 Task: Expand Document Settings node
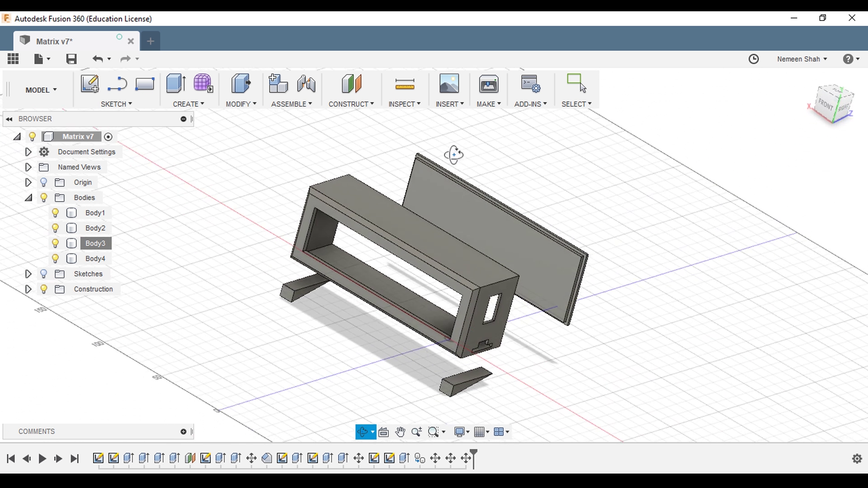[x=28, y=152]
